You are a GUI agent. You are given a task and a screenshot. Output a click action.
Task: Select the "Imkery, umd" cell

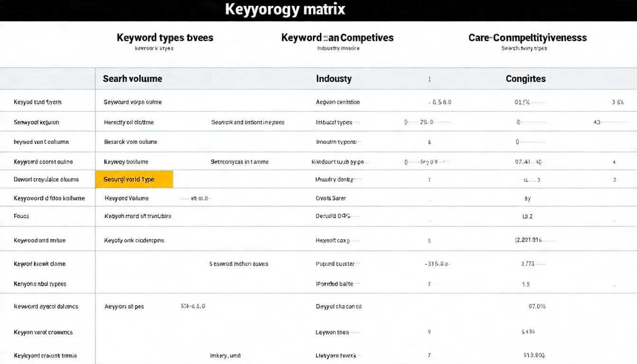pos(225,355)
